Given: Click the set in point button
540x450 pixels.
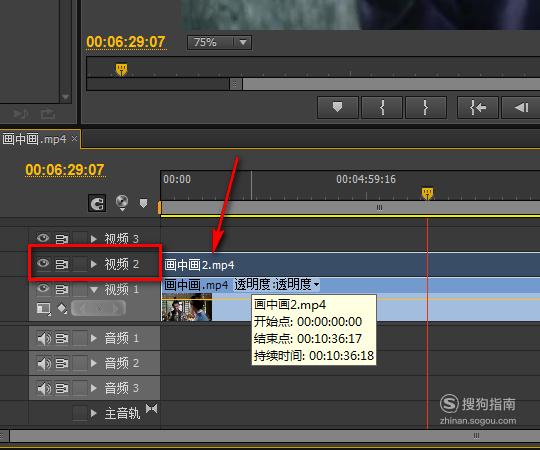Looking at the screenshot, I should click(382, 108).
